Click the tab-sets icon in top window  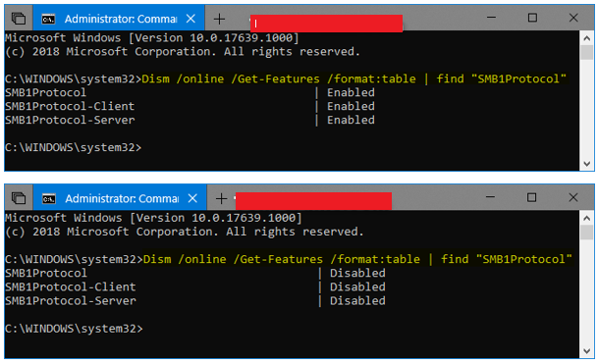coord(19,19)
